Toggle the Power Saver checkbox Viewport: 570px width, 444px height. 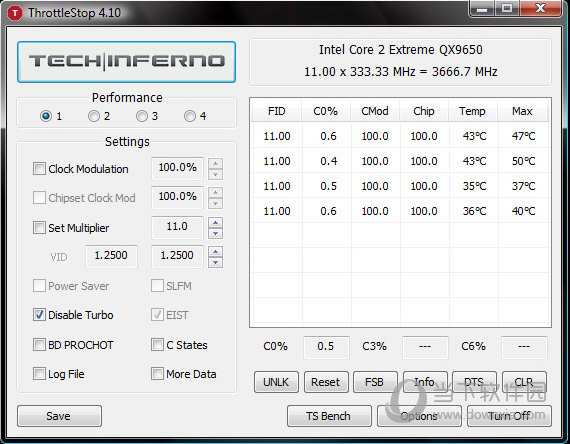[39, 286]
